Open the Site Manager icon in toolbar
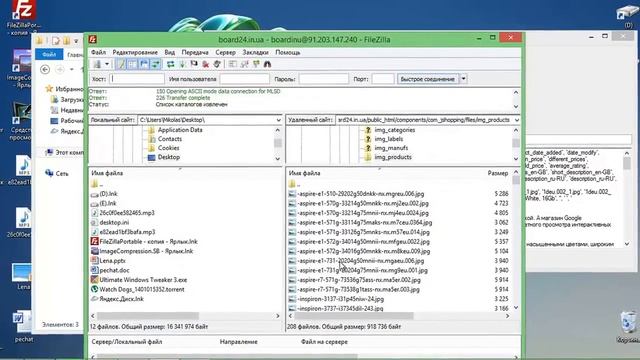 click(97, 64)
